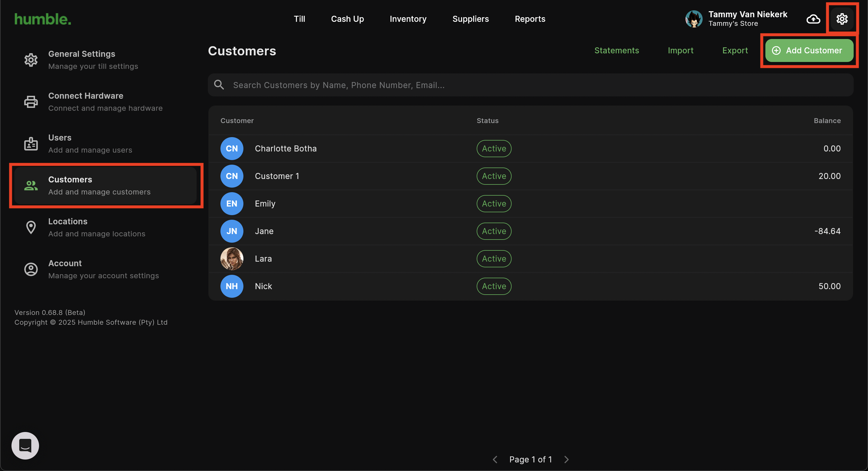
Task: Open the Till tab
Action: coord(299,19)
